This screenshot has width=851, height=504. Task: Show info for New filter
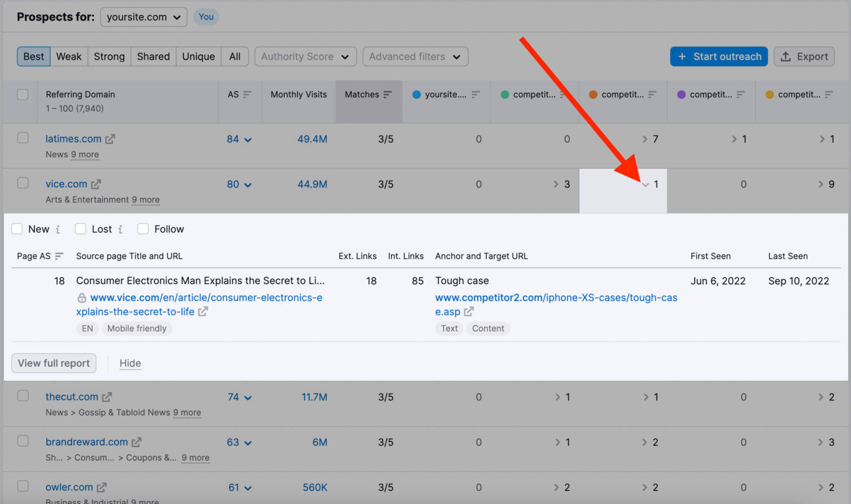click(58, 229)
